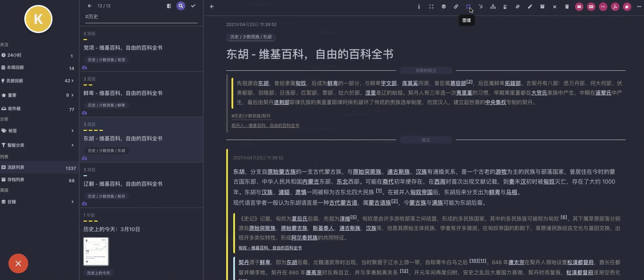Click the hub connection icon
The height and width of the screenshot is (280, 644).
coord(481,7)
